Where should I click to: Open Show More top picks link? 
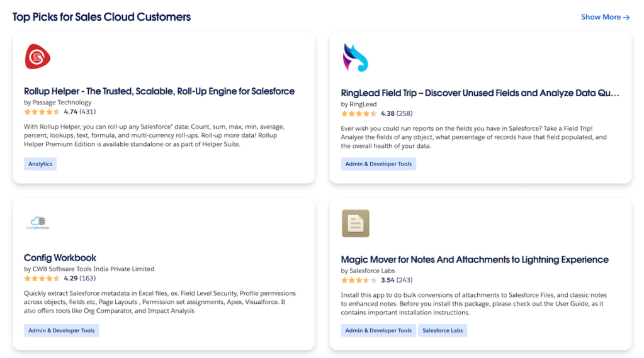tap(605, 17)
